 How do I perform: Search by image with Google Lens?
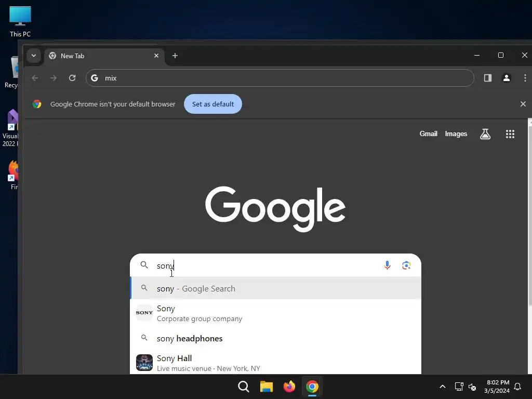coord(406,265)
